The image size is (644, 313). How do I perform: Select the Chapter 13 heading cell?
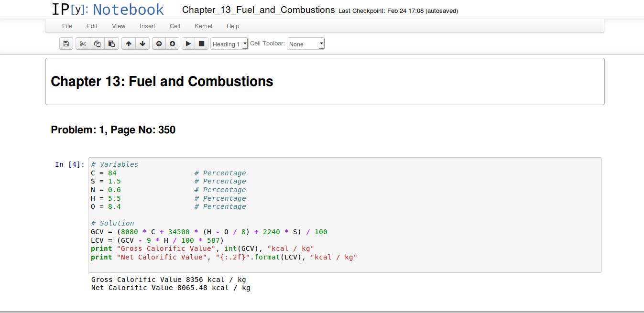[x=325, y=82]
